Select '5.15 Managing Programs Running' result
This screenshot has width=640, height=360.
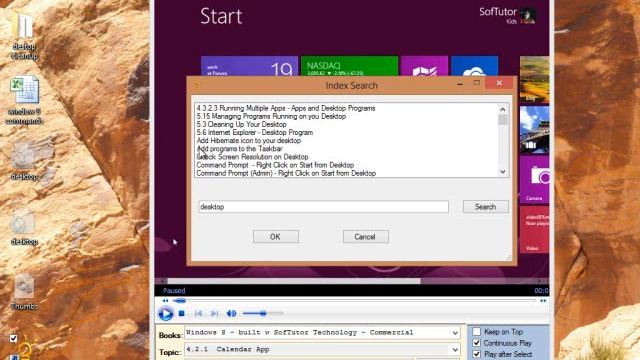coord(271,116)
